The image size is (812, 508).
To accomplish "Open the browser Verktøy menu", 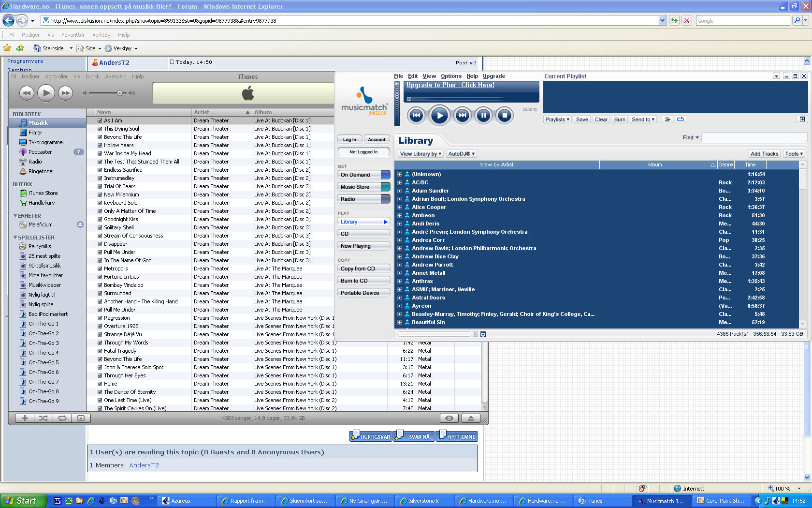I will [101, 35].
